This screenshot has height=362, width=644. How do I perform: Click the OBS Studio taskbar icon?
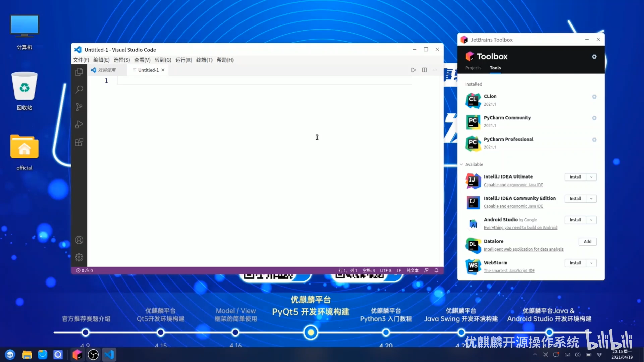[93, 355]
